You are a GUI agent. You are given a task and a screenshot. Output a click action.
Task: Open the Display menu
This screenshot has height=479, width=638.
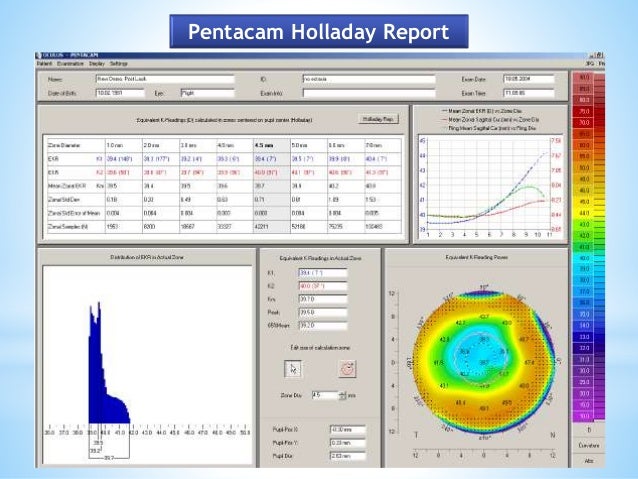click(97, 64)
